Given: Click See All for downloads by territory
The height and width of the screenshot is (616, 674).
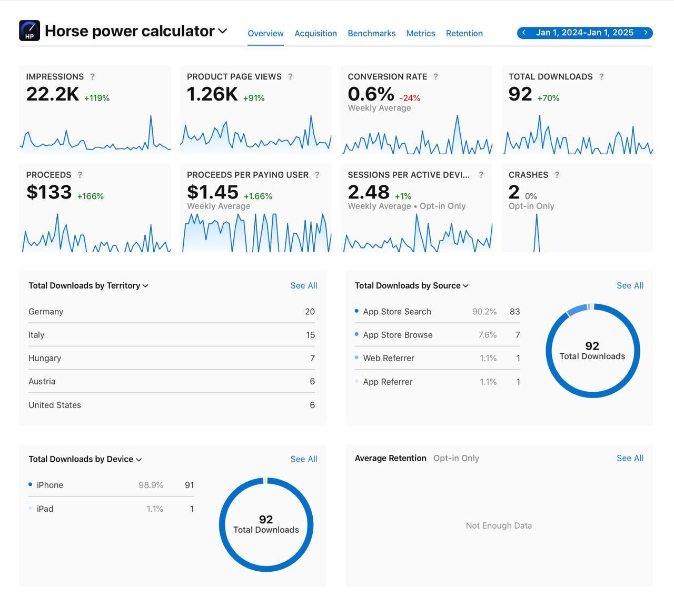Looking at the screenshot, I should pyautogui.click(x=303, y=285).
